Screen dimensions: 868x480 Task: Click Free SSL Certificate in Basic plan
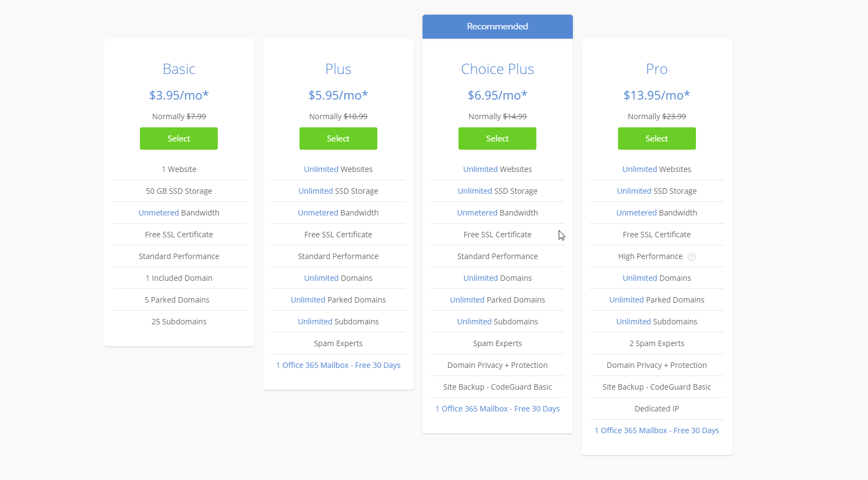click(179, 235)
